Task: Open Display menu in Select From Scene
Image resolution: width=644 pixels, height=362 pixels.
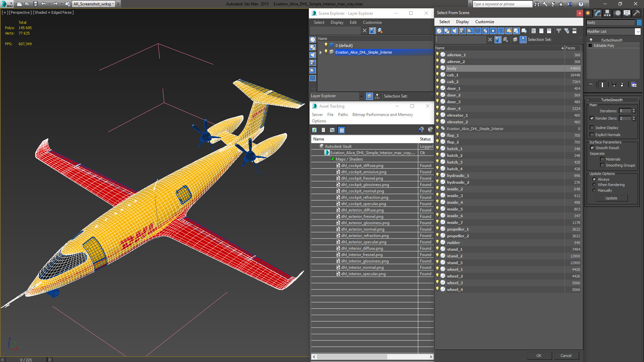Action: pyautogui.click(x=462, y=22)
